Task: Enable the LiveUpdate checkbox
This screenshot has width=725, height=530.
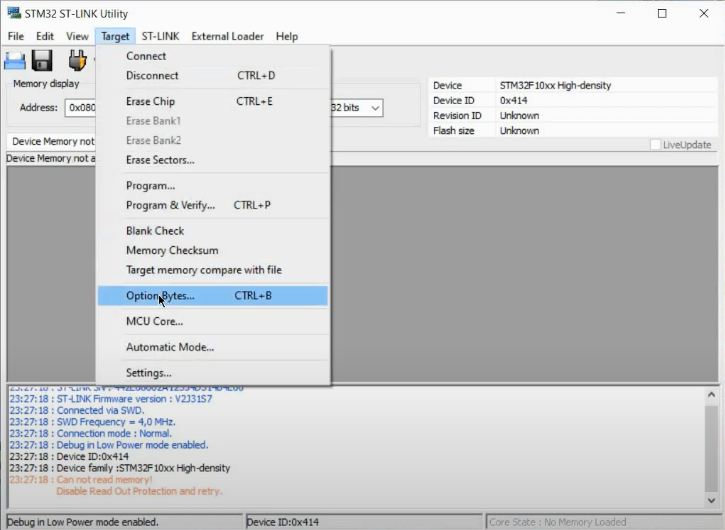Action: coord(656,145)
